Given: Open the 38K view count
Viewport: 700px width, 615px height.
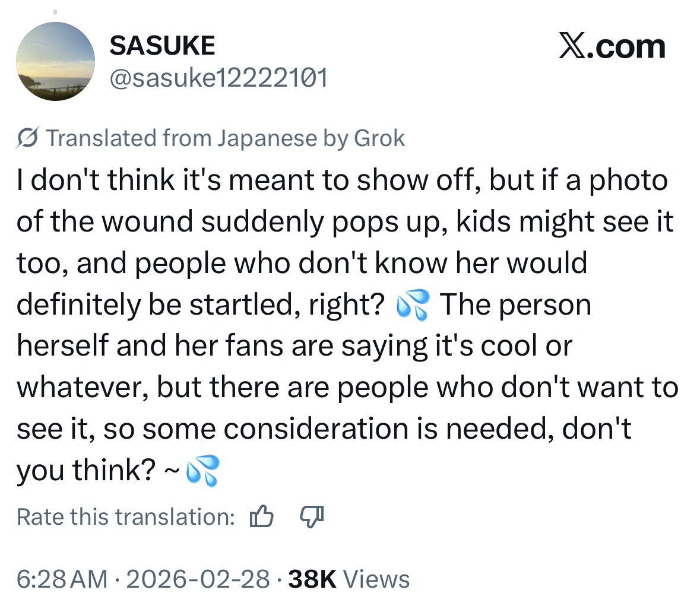Looking at the screenshot, I should 312,579.
